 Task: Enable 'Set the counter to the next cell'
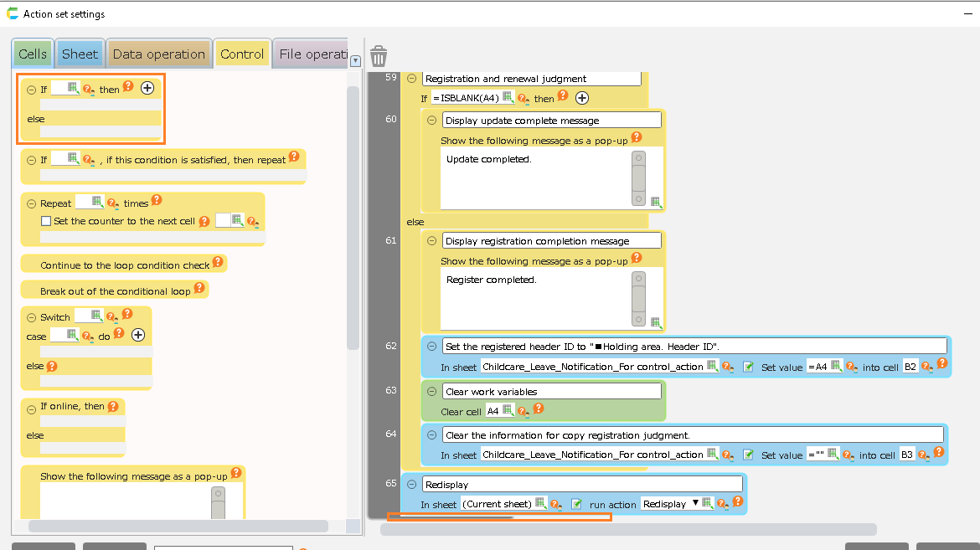click(47, 221)
